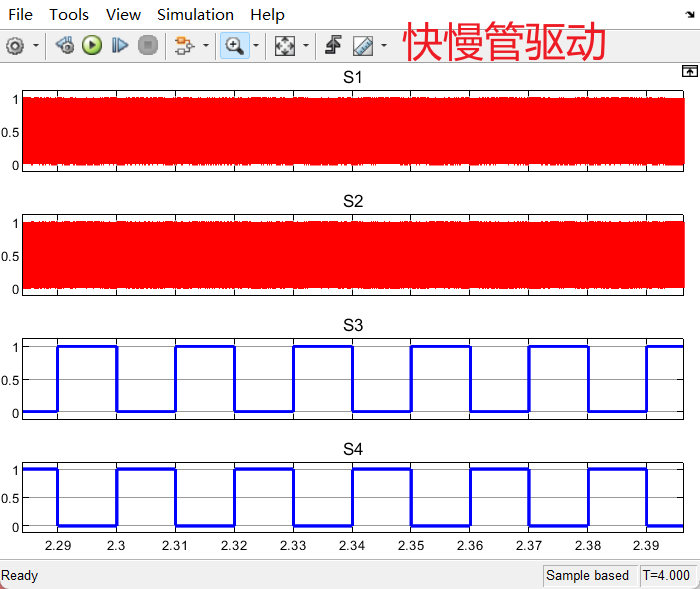Expand the Zoom tool dropdown arrow

point(256,45)
